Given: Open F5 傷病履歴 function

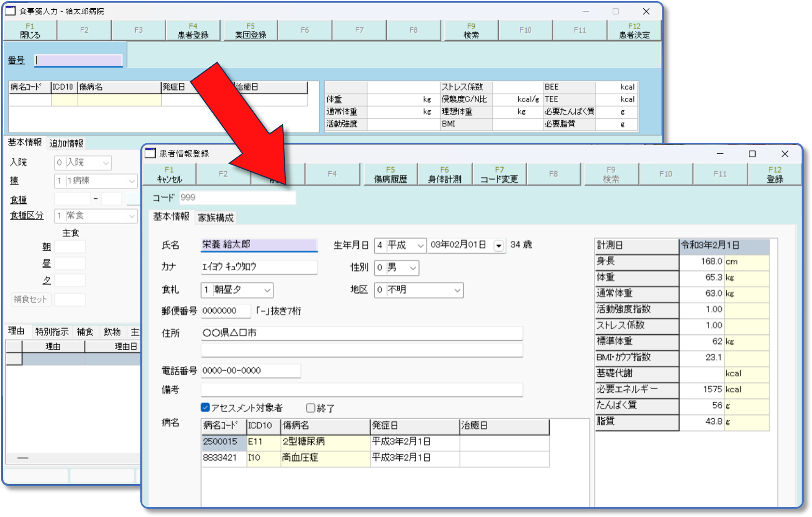Looking at the screenshot, I should (390, 174).
